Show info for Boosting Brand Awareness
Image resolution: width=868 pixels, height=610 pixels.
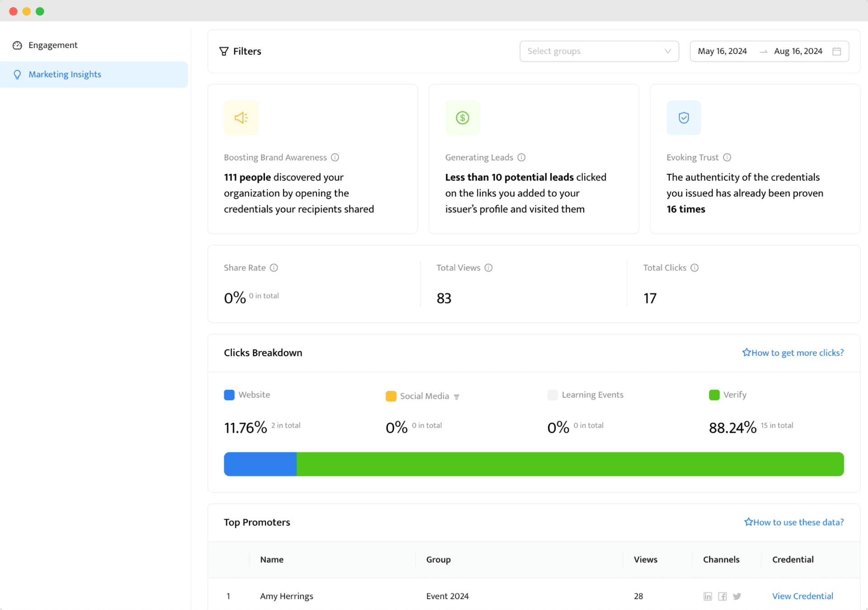(x=335, y=157)
